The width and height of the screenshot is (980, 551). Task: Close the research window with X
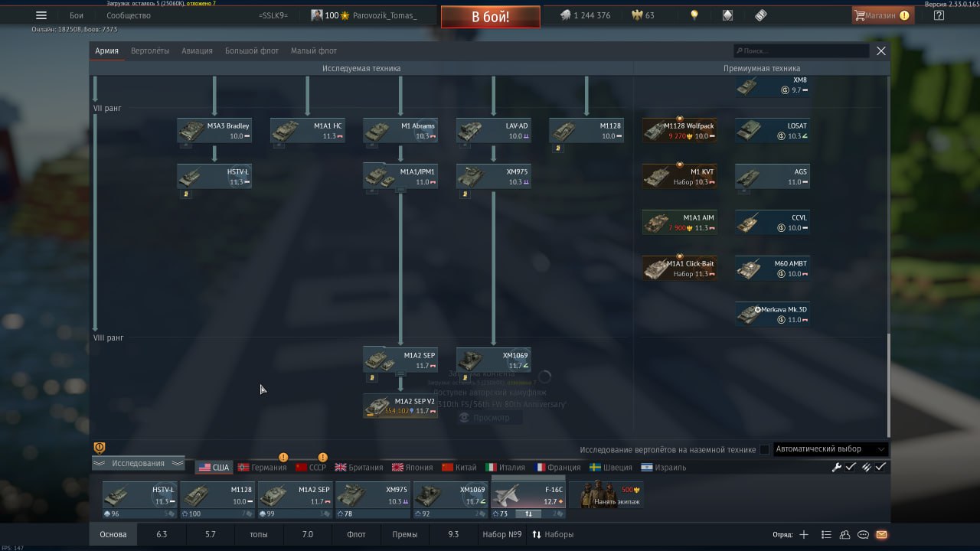tap(881, 51)
